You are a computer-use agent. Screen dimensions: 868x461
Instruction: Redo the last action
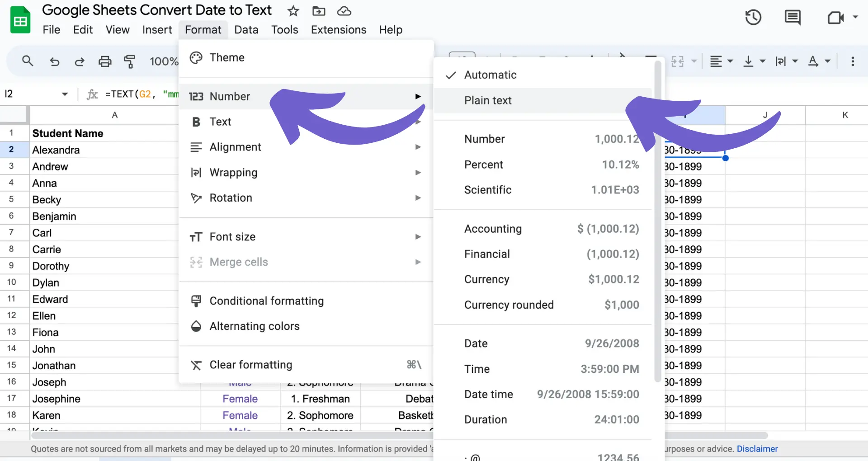tap(80, 61)
